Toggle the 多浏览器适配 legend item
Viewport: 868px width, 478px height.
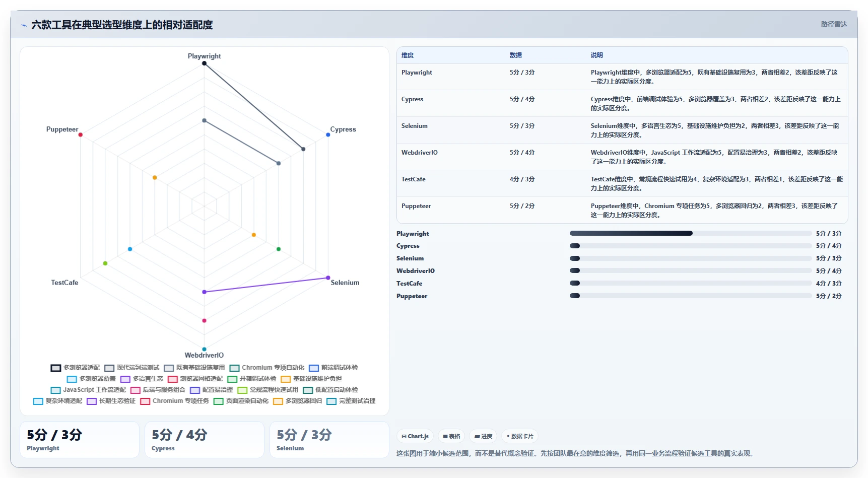click(75, 368)
